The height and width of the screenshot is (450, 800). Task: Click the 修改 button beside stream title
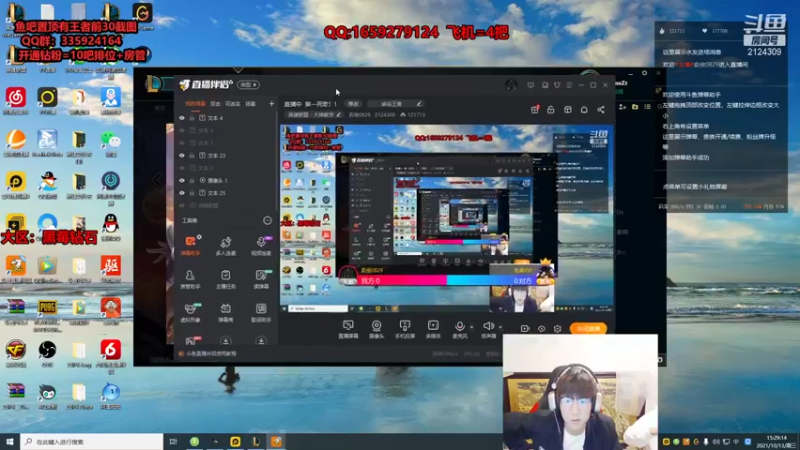tap(353, 104)
